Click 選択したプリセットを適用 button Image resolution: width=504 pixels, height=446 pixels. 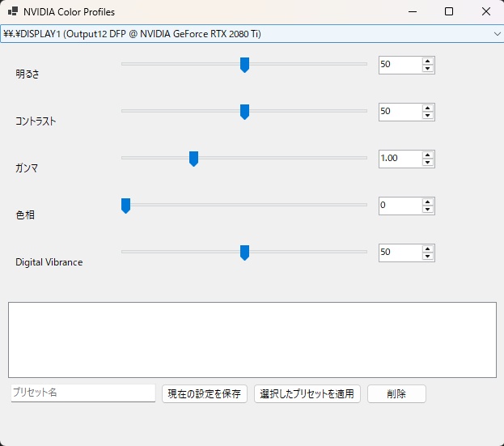coord(307,393)
